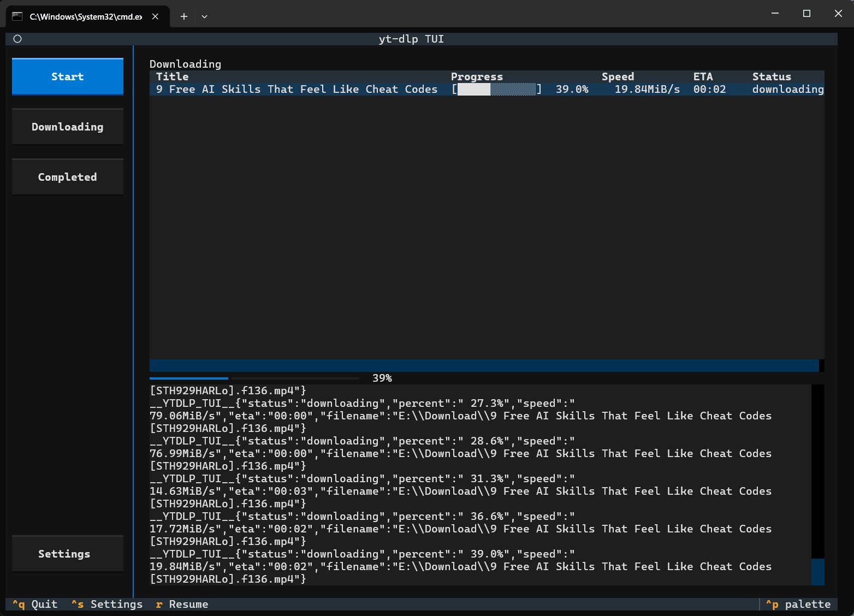Click the downloading status cell
This screenshot has width=854, height=616.
[x=788, y=89]
